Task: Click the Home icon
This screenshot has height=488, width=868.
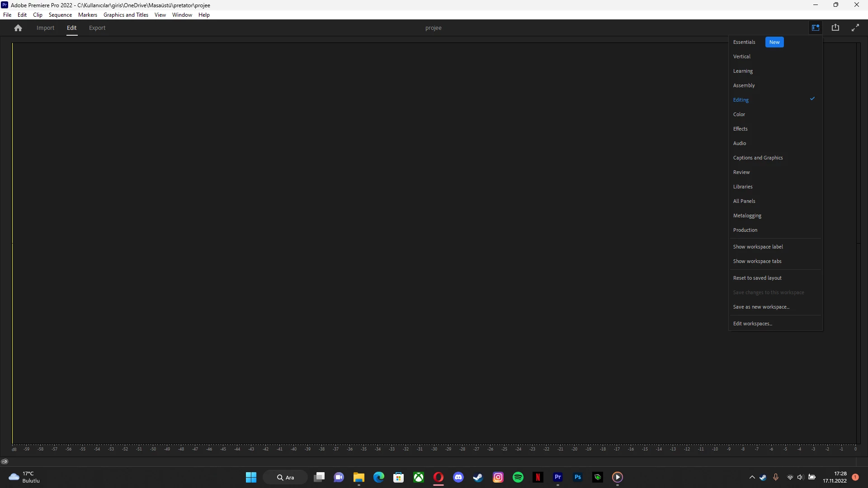Action: pos(18,28)
